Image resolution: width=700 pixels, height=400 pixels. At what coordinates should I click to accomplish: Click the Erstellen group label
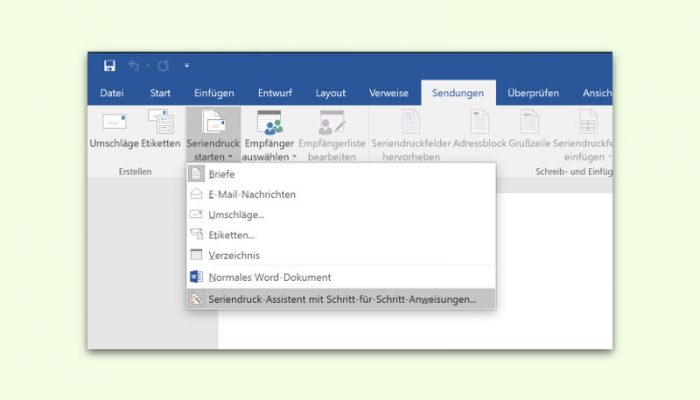(x=135, y=171)
